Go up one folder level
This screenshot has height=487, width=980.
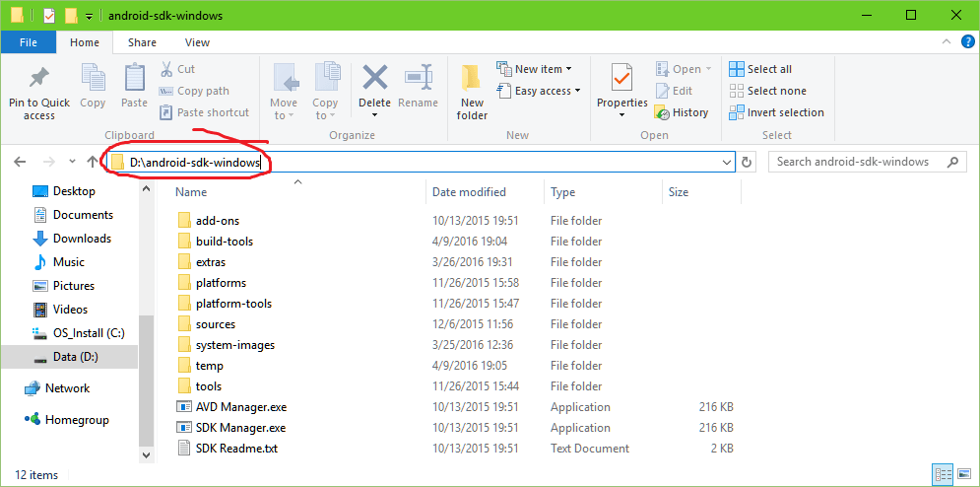point(93,162)
